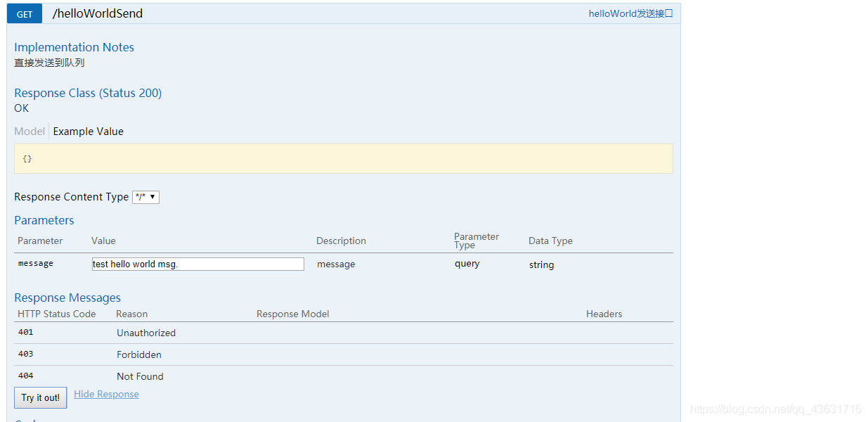Select the Example Value tab
Screen dimensions: 868x422
[89, 132]
